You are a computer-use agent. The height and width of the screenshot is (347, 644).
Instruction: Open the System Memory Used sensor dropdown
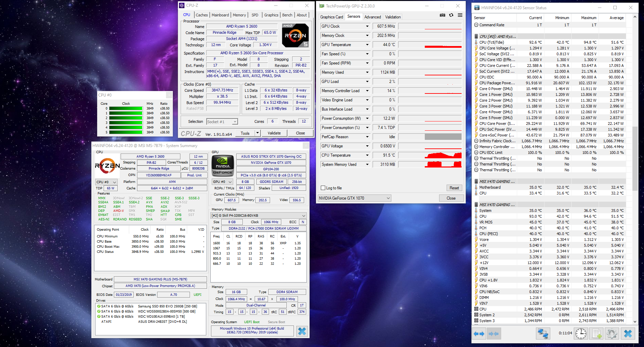click(367, 164)
